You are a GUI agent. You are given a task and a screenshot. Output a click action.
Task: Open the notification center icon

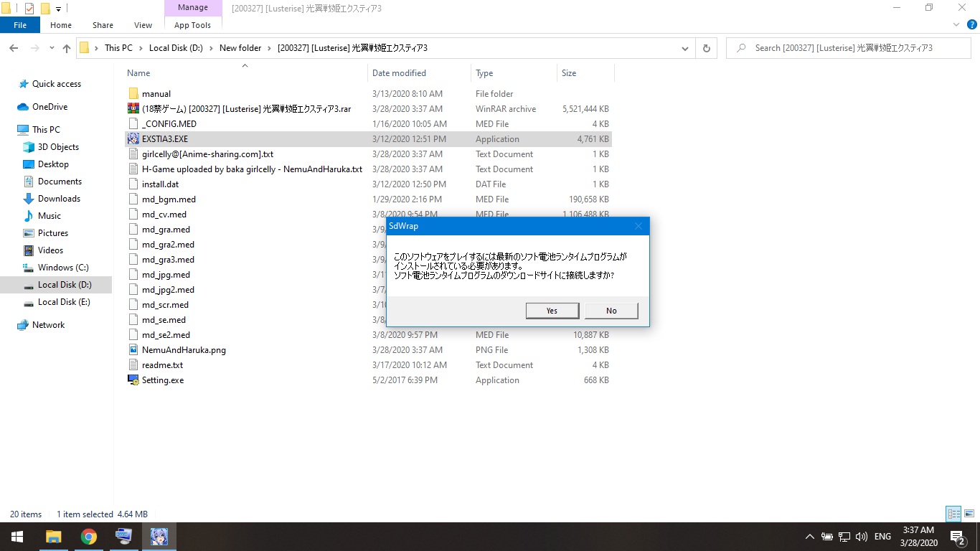957,537
